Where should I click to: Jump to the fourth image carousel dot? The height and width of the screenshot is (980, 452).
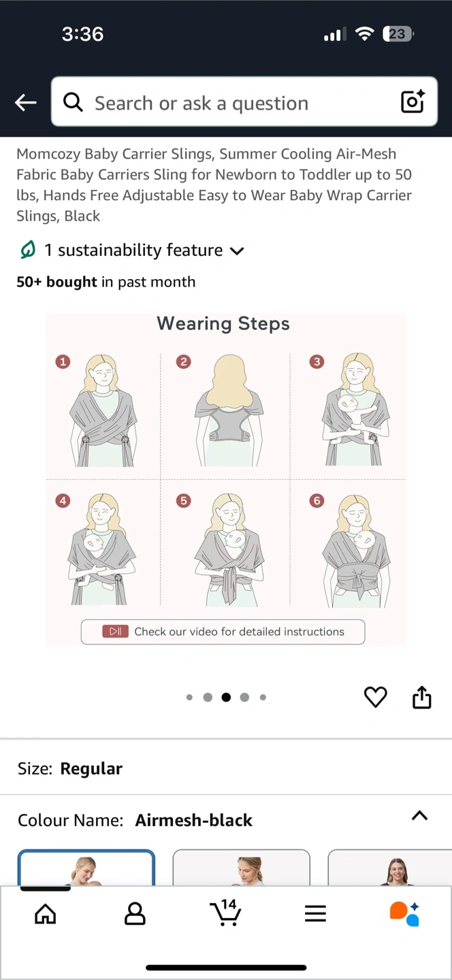pyautogui.click(x=244, y=697)
